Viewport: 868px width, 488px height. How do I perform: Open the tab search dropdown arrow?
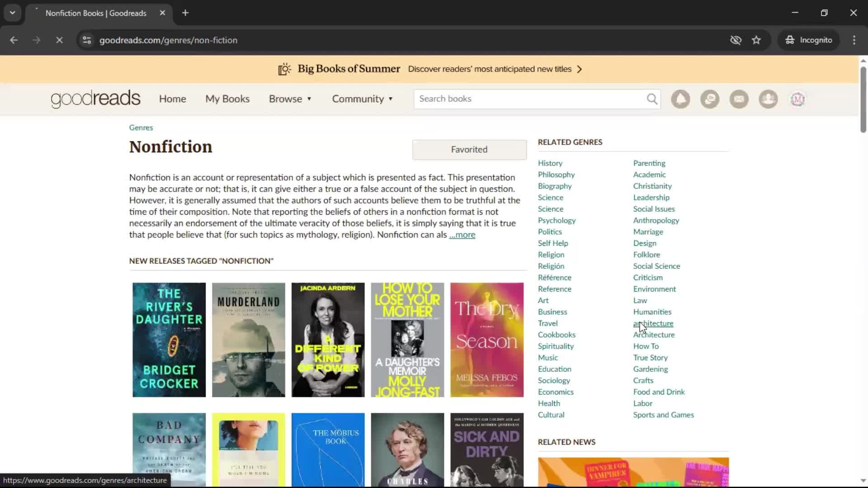coord(13,13)
